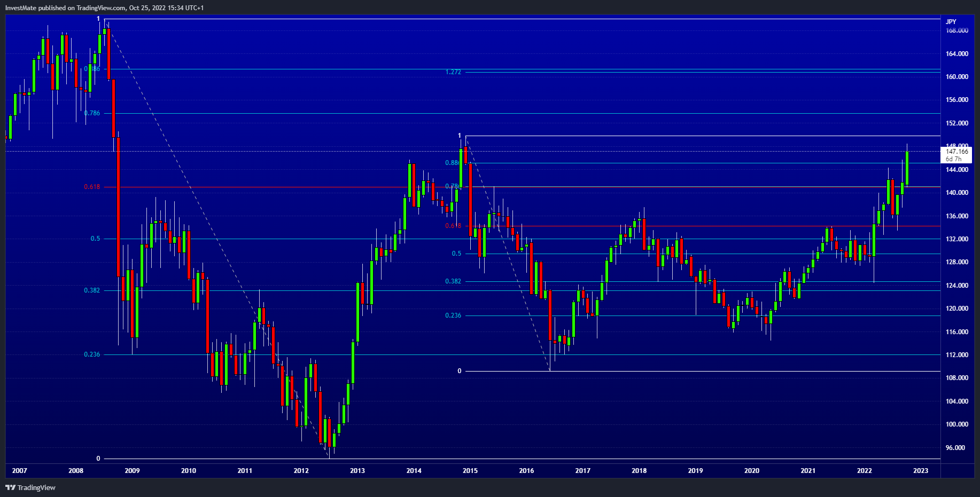The width and height of the screenshot is (980, 497).
Task: Click the 2018 label on the time axis
Action: pos(639,471)
